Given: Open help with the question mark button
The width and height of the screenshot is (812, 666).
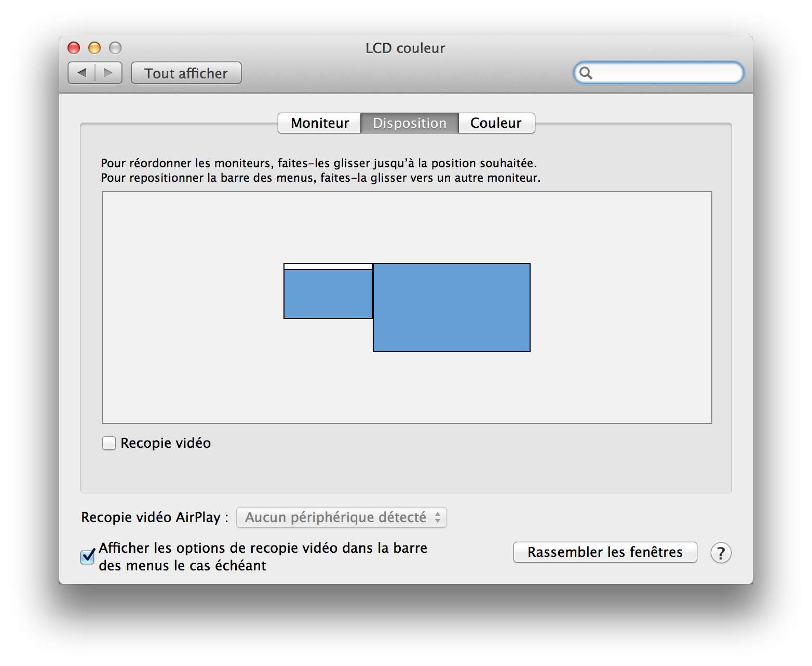Looking at the screenshot, I should point(721,553).
